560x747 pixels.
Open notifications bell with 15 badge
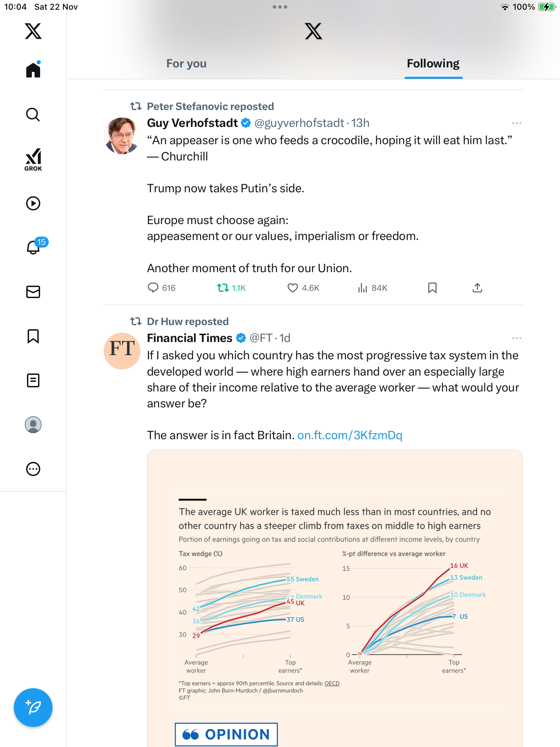coord(34,247)
